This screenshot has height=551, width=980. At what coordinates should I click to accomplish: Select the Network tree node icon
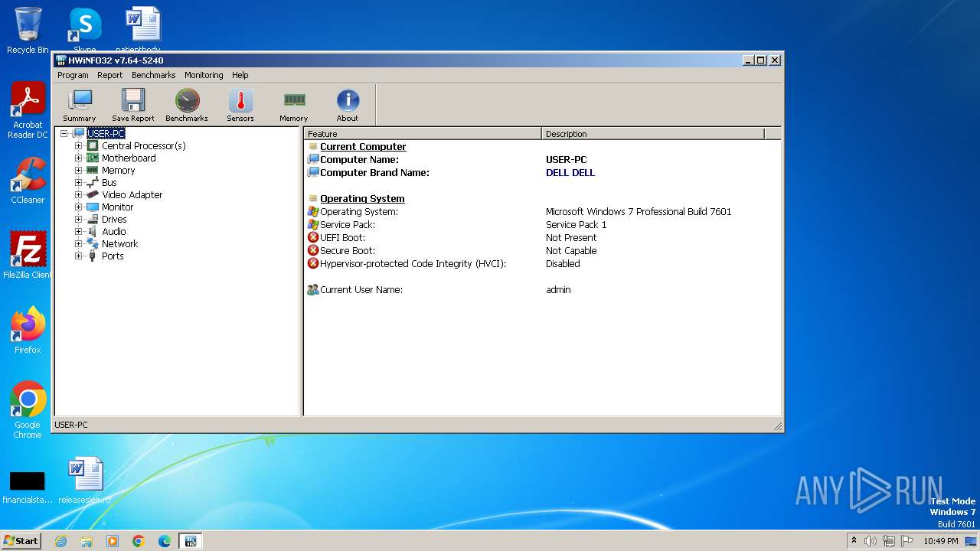pos(93,243)
